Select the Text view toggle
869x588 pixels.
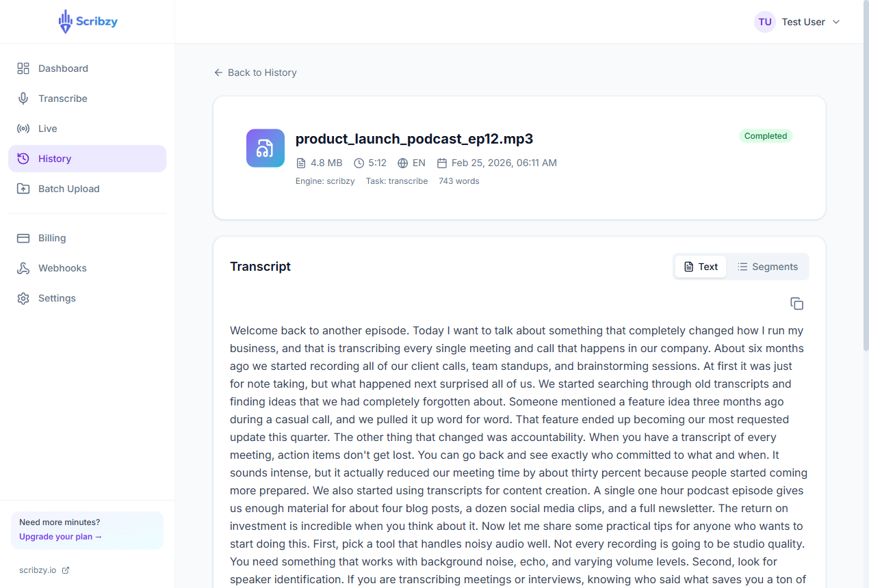point(700,266)
